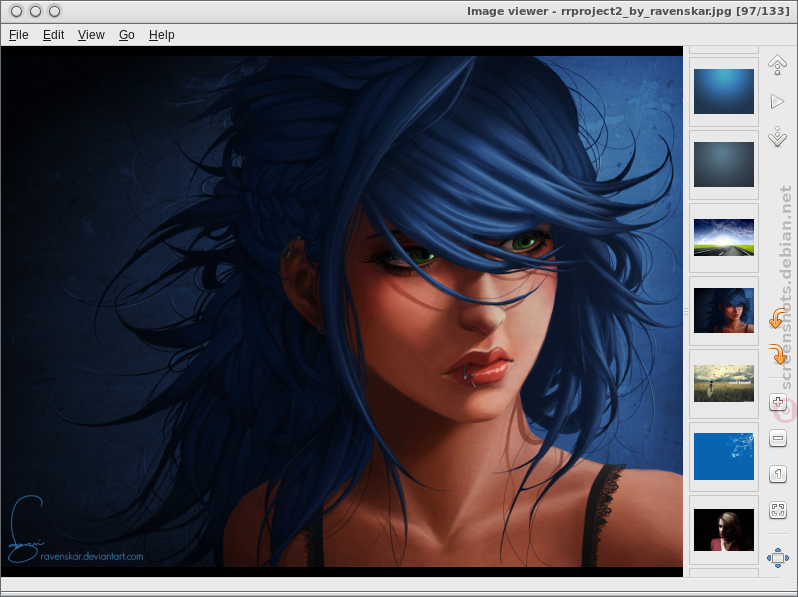Click the main blue-haired girl image
Screen dimensions: 798x597
click(x=341, y=311)
